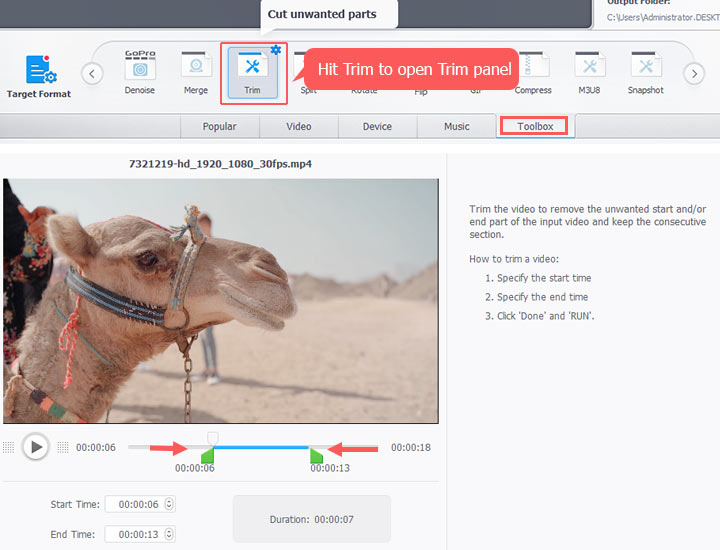
Task: Click the filename 7321219-hd_1920_1080_30fps.mp4
Action: click(x=220, y=164)
